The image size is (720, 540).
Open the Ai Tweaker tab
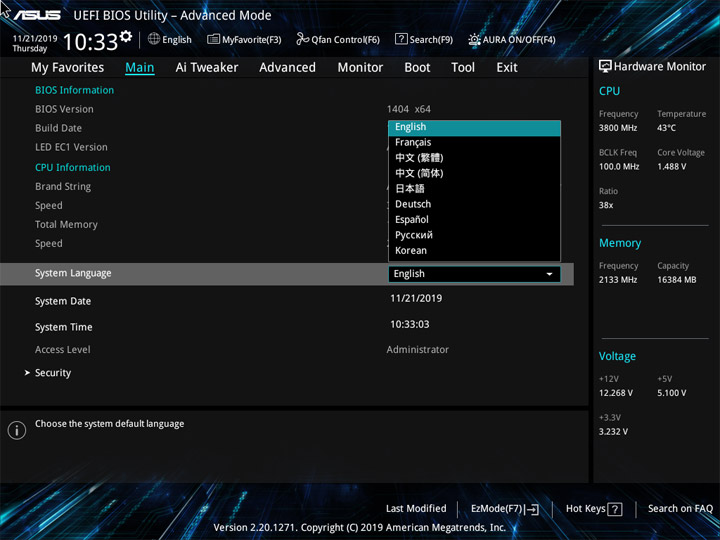207,68
